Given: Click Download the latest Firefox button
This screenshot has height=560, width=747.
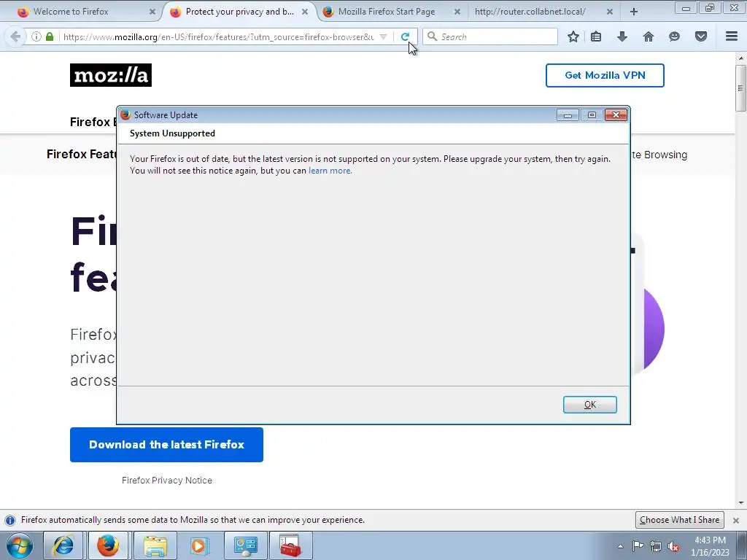Looking at the screenshot, I should coord(166,444).
